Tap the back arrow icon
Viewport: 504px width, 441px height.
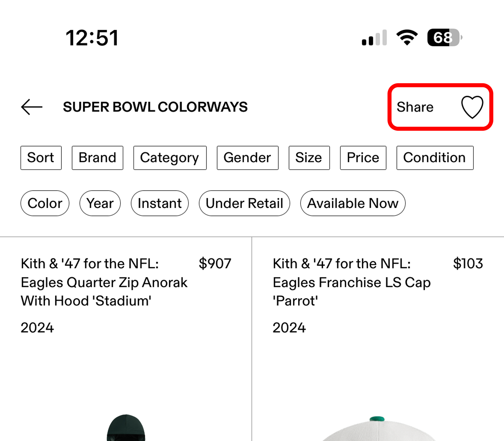(31, 107)
